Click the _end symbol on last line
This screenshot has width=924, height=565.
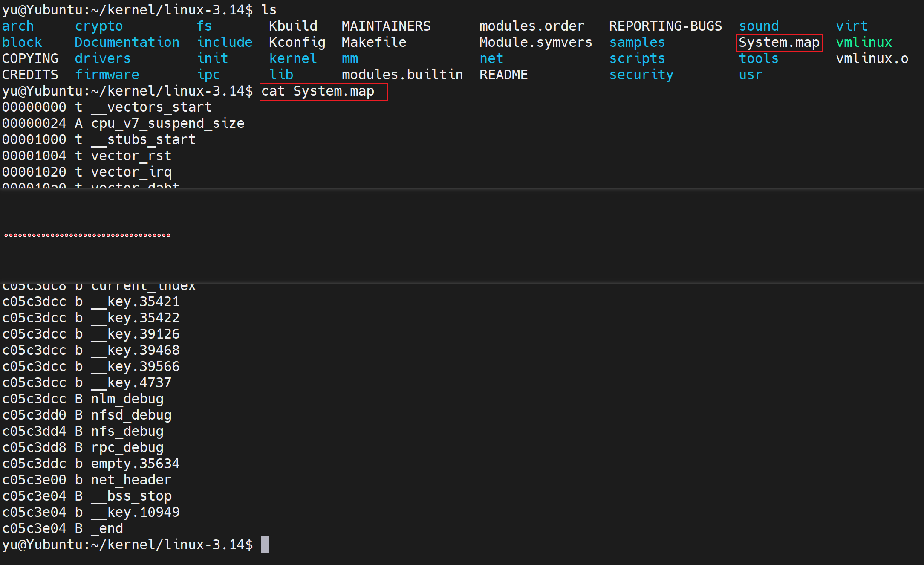tap(107, 529)
